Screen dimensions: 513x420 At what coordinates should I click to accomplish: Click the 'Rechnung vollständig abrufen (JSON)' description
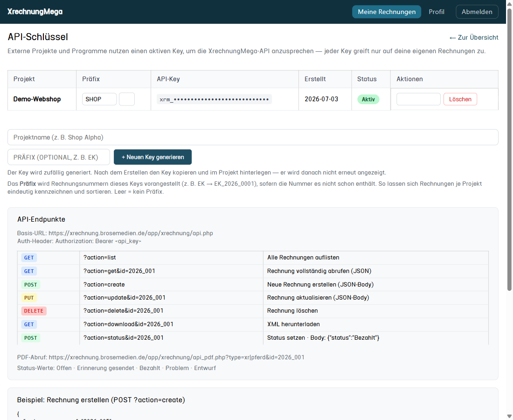click(319, 271)
